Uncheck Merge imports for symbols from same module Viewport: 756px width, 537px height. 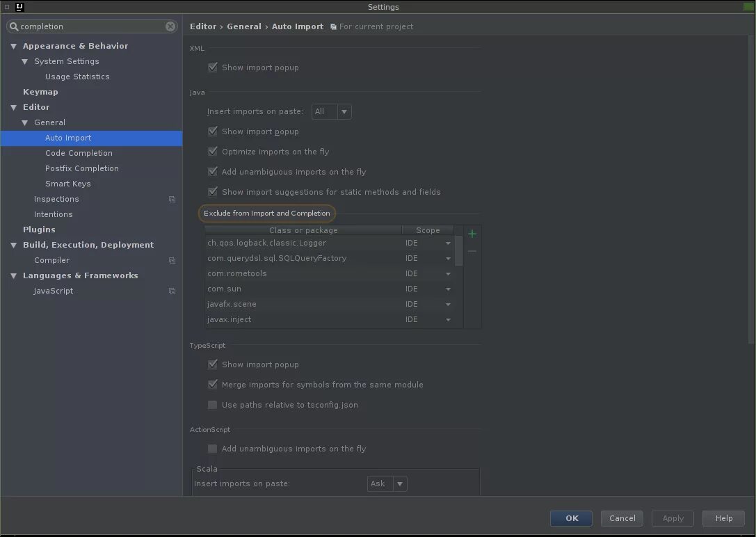tap(213, 385)
